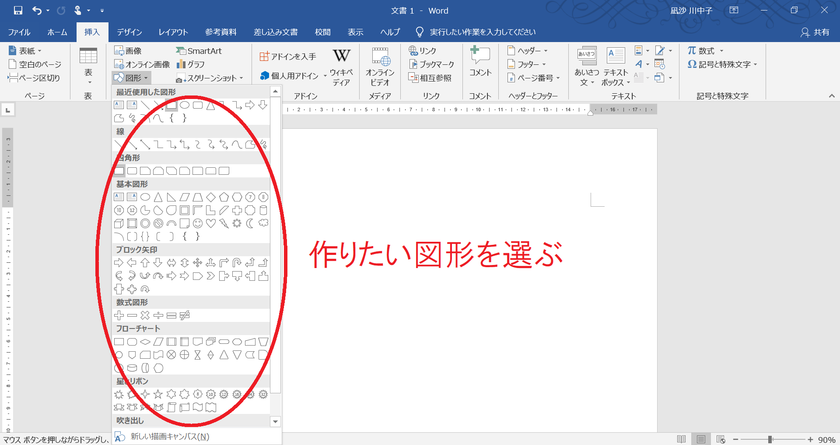The width and height of the screenshot is (840, 445).
Task: Choose the flowchart summing junction shape
Action: (x=171, y=354)
